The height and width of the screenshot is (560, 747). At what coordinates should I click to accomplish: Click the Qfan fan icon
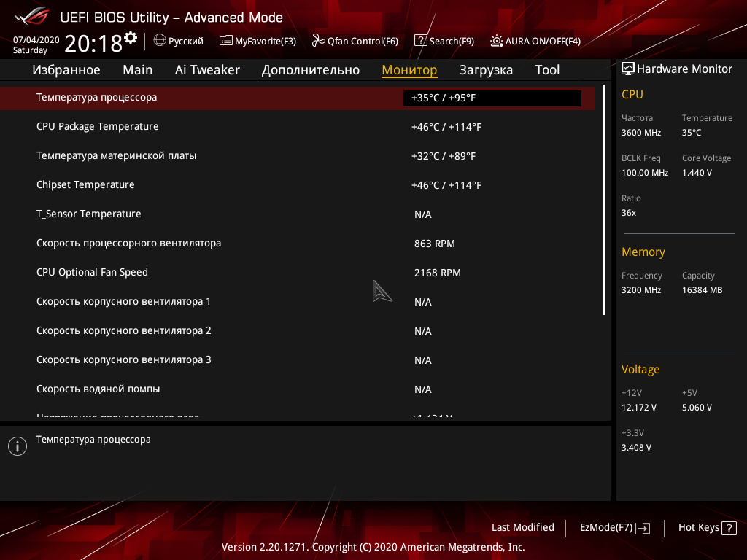tap(318, 41)
